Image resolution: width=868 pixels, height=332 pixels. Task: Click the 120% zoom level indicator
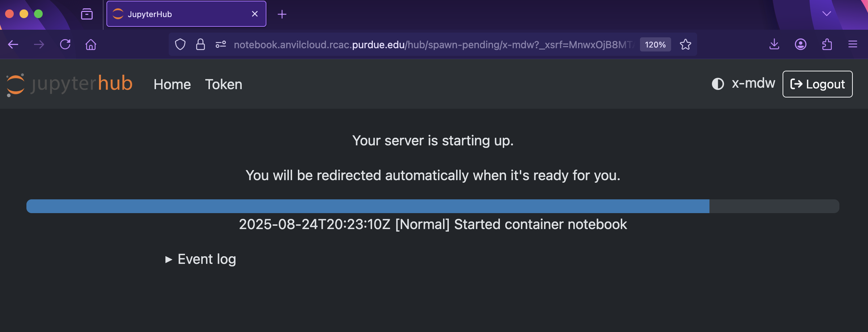pyautogui.click(x=655, y=45)
